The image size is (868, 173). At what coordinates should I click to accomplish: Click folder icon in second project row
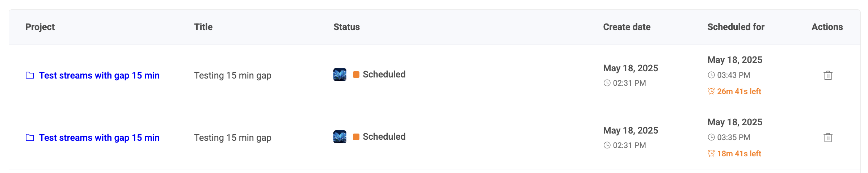pos(30,138)
